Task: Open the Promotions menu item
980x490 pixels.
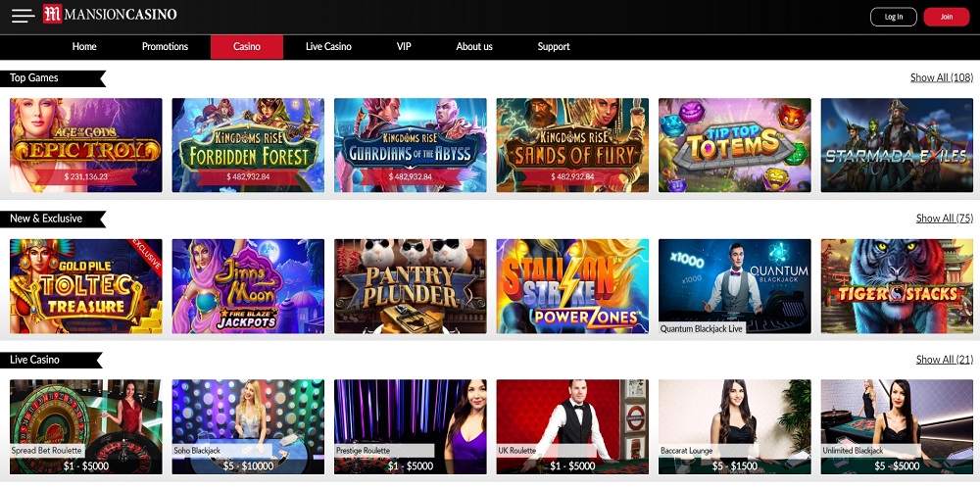Action: 165,47
